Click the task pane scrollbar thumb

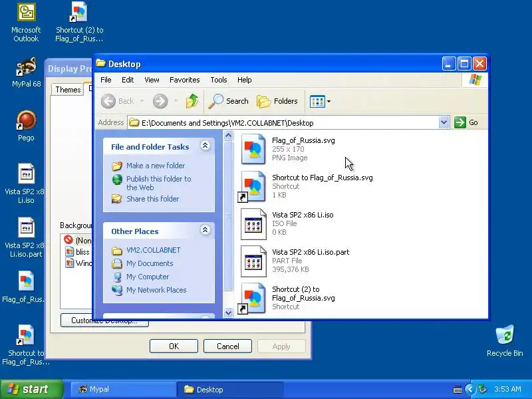pos(228,215)
